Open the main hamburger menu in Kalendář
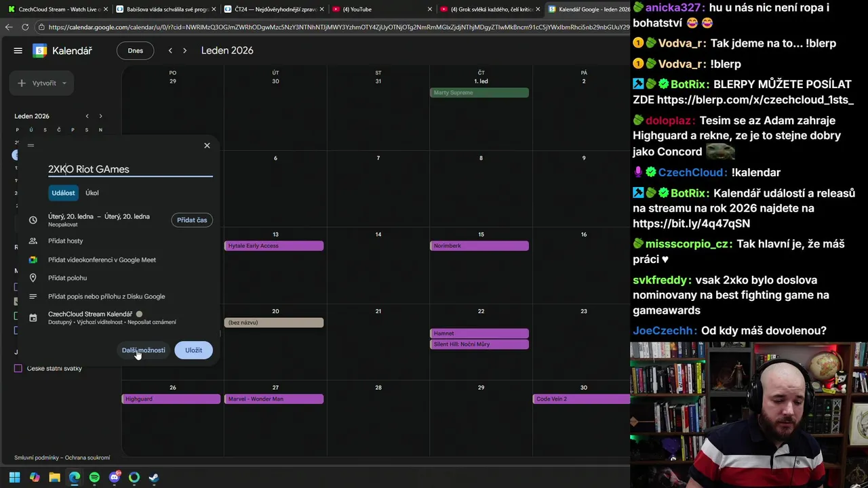Image resolution: width=868 pixels, height=488 pixels. click(x=18, y=51)
